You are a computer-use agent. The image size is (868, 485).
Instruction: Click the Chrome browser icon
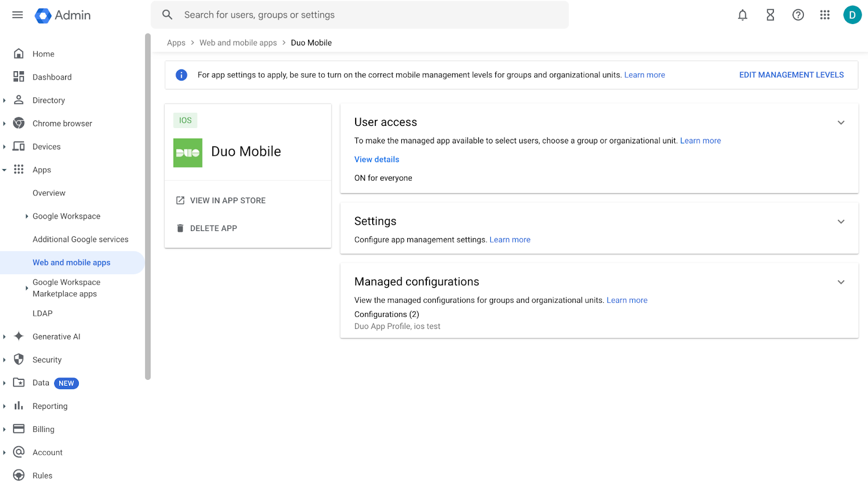[19, 123]
